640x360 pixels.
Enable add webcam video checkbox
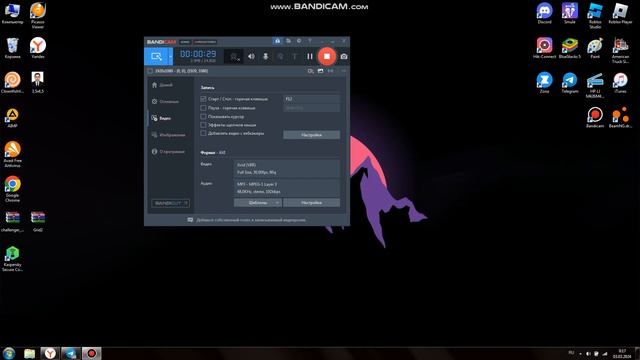point(203,133)
